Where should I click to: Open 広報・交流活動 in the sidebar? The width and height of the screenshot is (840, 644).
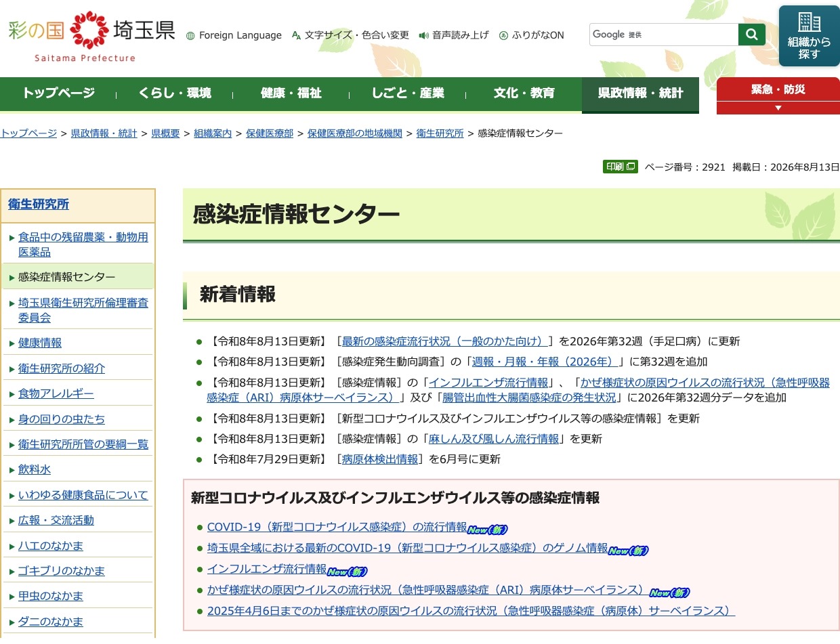[x=56, y=520]
